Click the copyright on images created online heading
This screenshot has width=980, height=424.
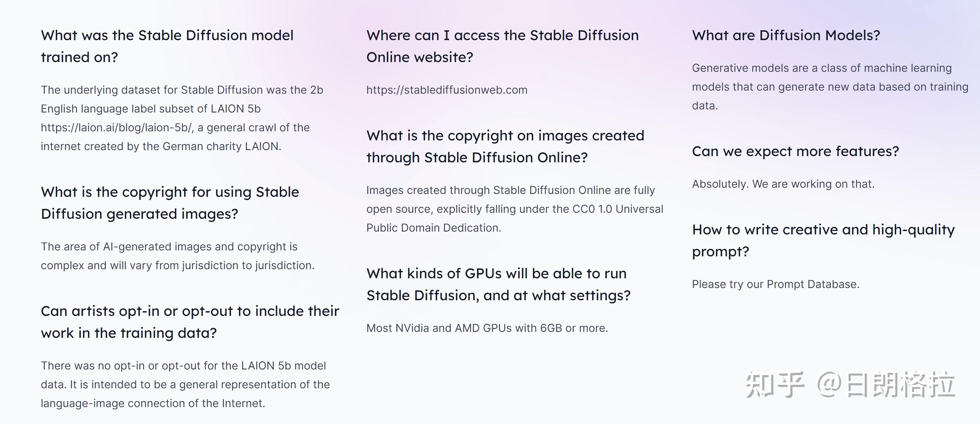click(x=505, y=147)
